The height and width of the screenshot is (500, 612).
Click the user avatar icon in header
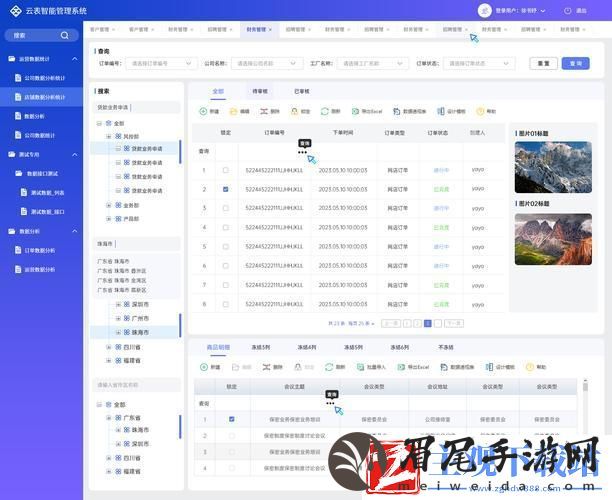485,11
